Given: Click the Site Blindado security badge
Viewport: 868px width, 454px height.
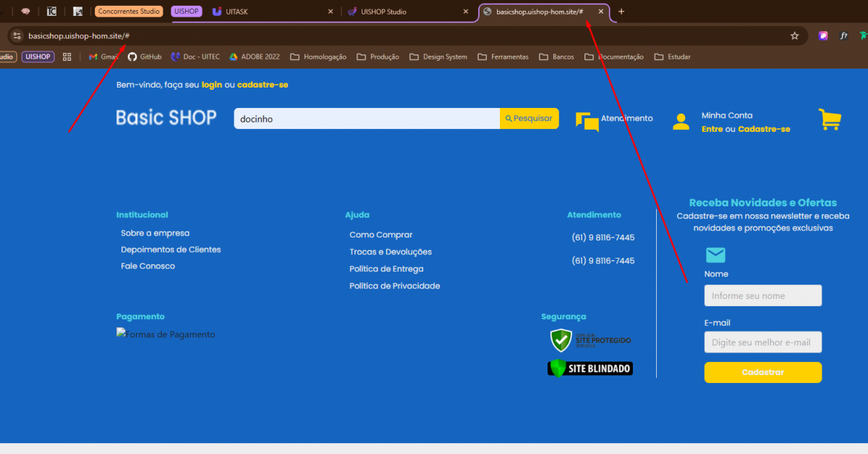Looking at the screenshot, I should 590,368.
